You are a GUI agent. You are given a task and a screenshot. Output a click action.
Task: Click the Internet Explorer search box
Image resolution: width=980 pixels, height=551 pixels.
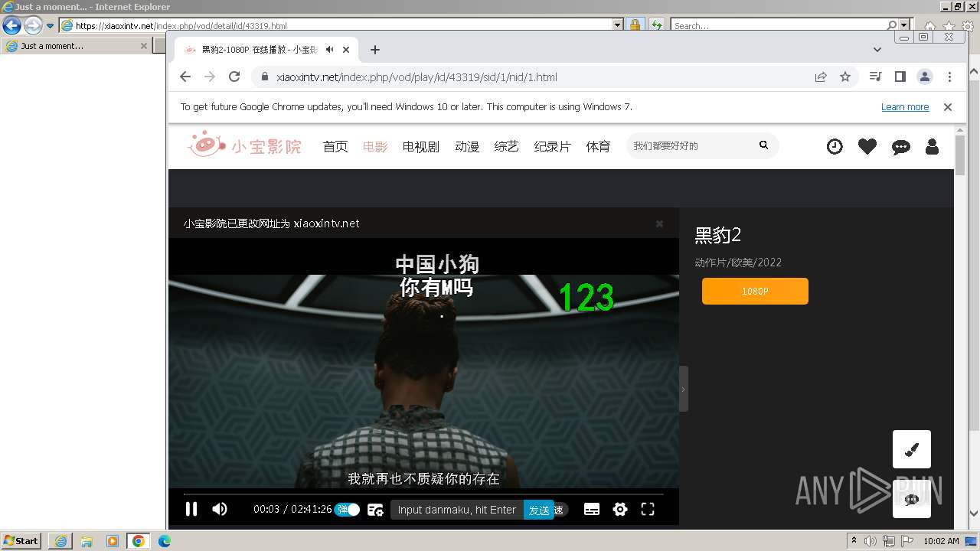click(779, 25)
